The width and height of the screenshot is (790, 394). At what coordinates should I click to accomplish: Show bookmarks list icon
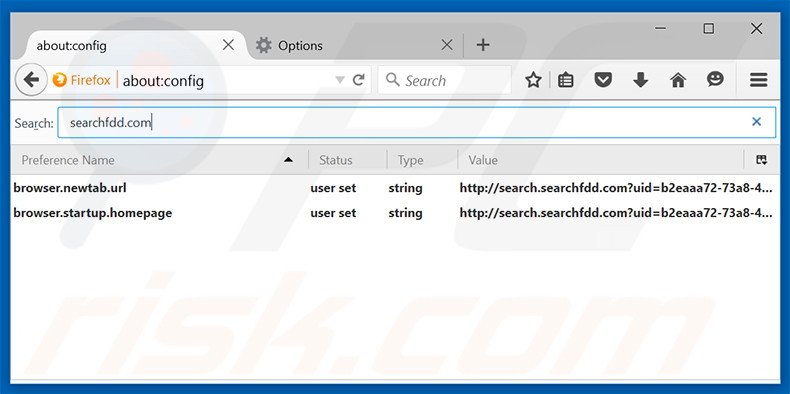(566, 80)
